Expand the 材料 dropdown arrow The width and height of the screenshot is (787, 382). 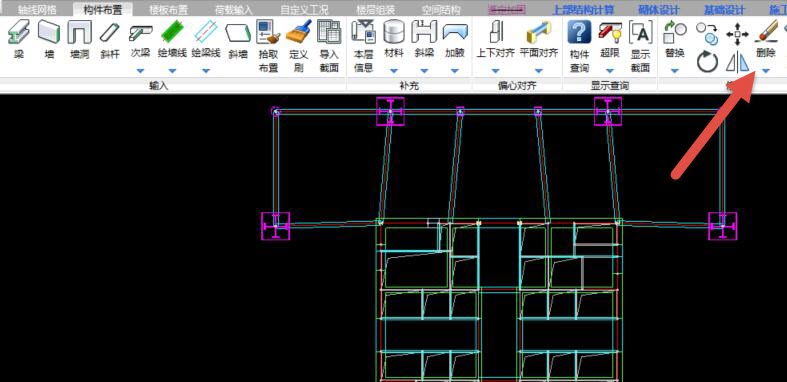(394, 71)
